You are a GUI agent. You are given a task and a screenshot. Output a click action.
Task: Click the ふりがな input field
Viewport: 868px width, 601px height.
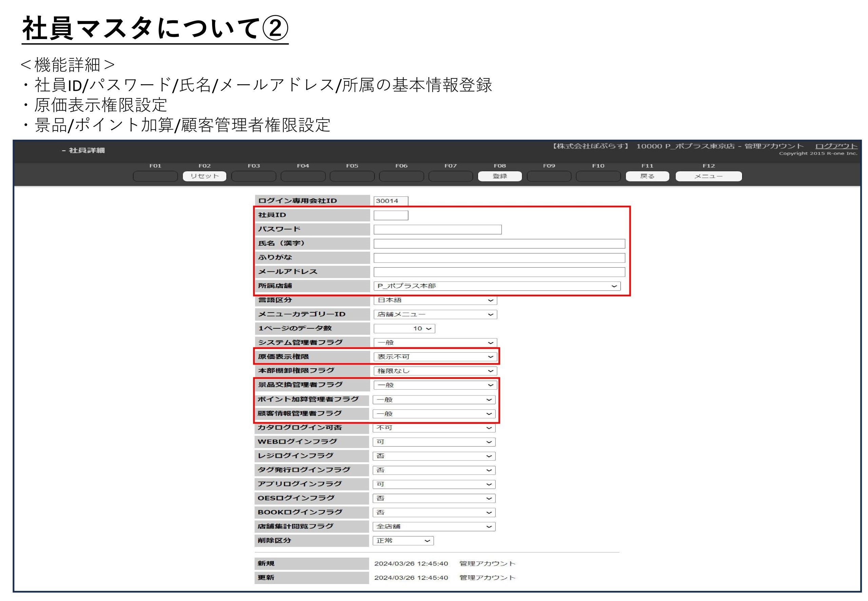click(x=499, y=257)
